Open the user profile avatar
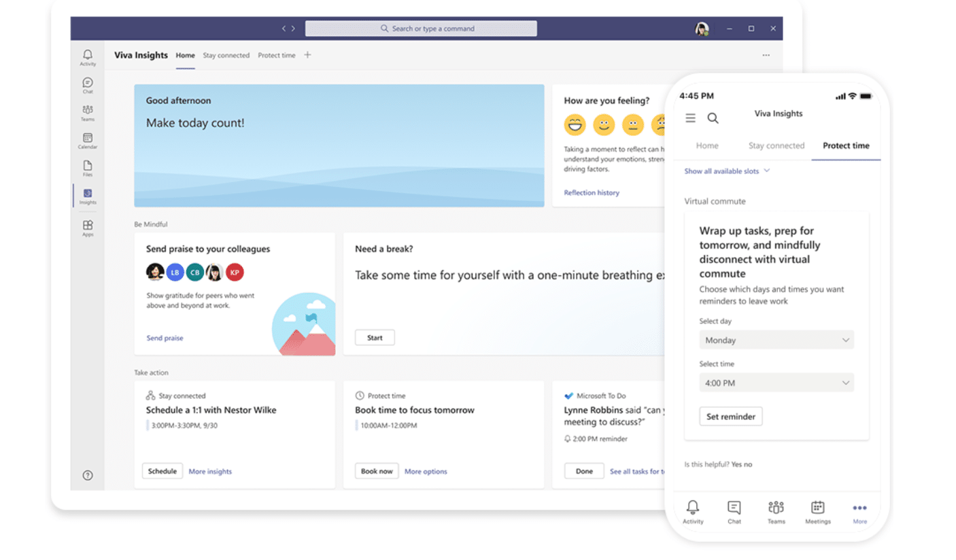This screenshot has width=956, height=560. [x=702, y=29]
